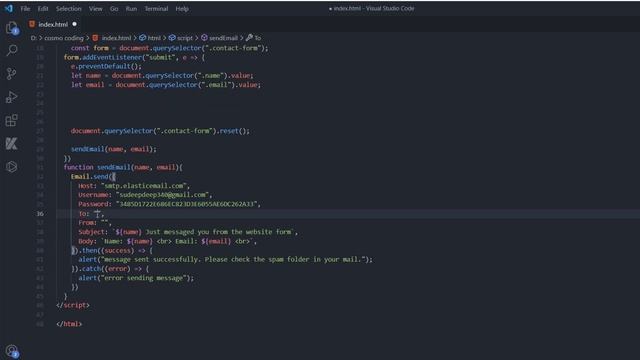Screen dimensions: 640x360
Task: Click the .reset() call line
Action: 160,131
